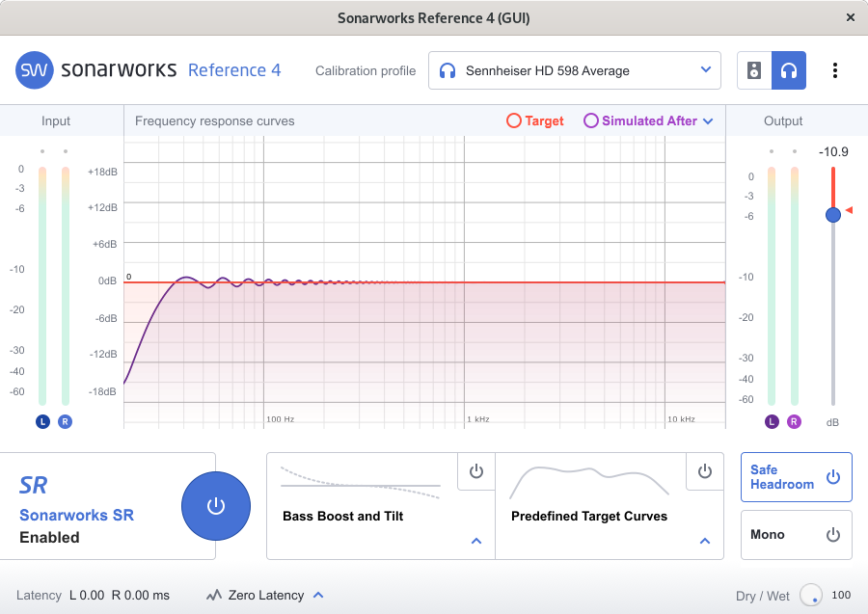This screenshot has height=614, width=868.
Task: Click the output gain value -10.9
Action: [x=833, y=151]
